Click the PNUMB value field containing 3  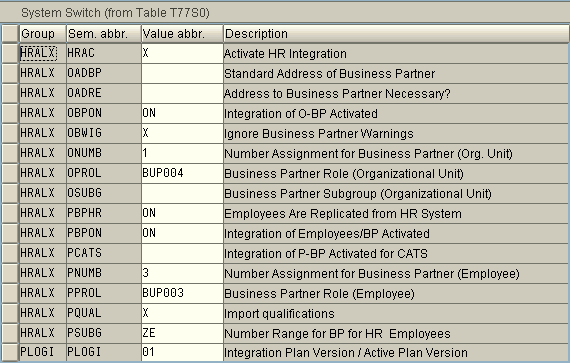tap(182, 273)
